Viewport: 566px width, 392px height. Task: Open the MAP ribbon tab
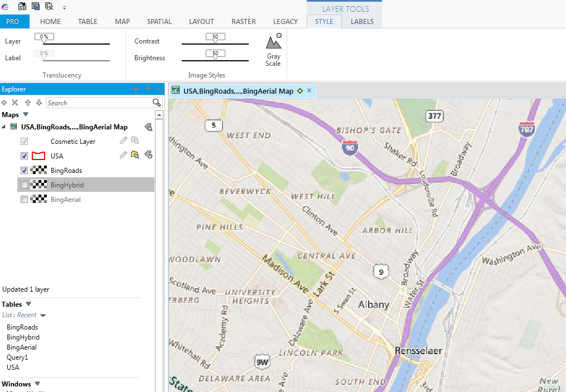122,21
